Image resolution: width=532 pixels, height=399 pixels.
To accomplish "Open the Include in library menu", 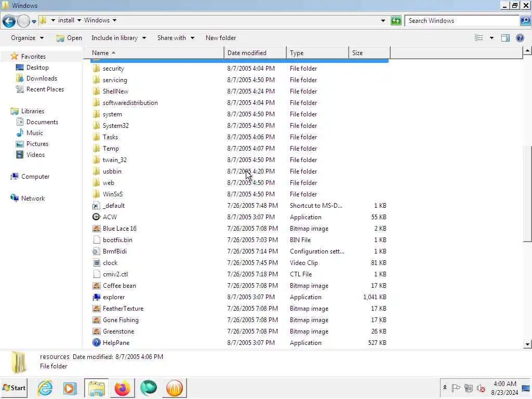I will click(x=118, y=38).
